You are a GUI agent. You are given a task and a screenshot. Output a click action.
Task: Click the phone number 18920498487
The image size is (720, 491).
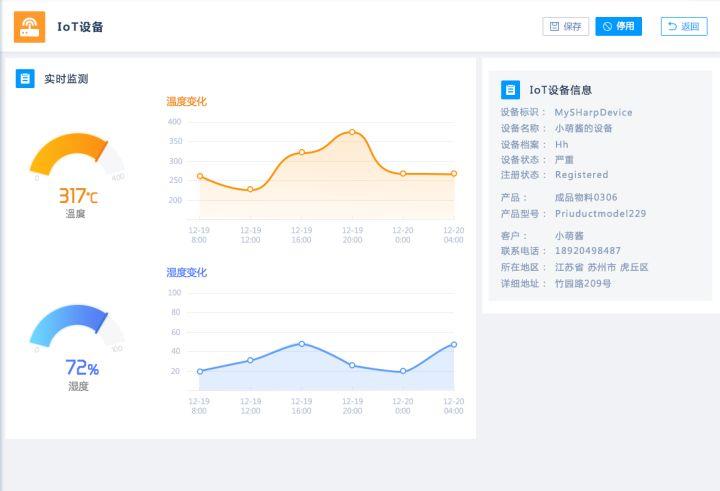(588, 251)
